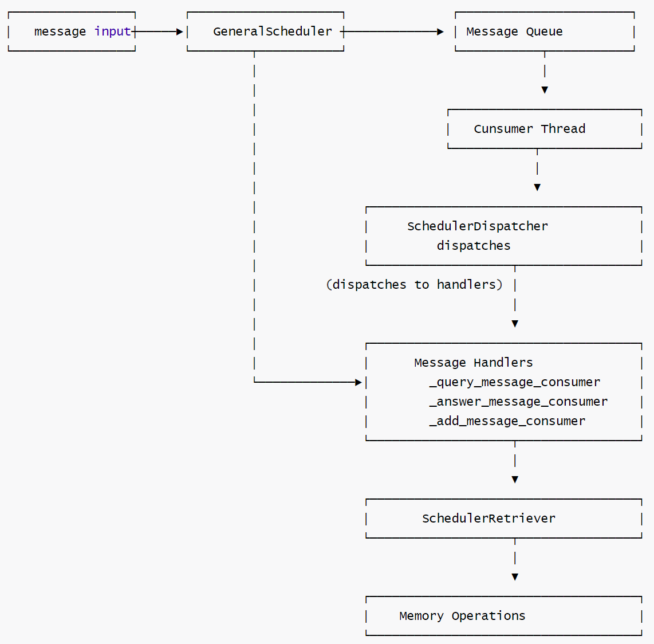
Task: Click the arrowhead above SchedulerDispatcher
Action: [537, 187]
